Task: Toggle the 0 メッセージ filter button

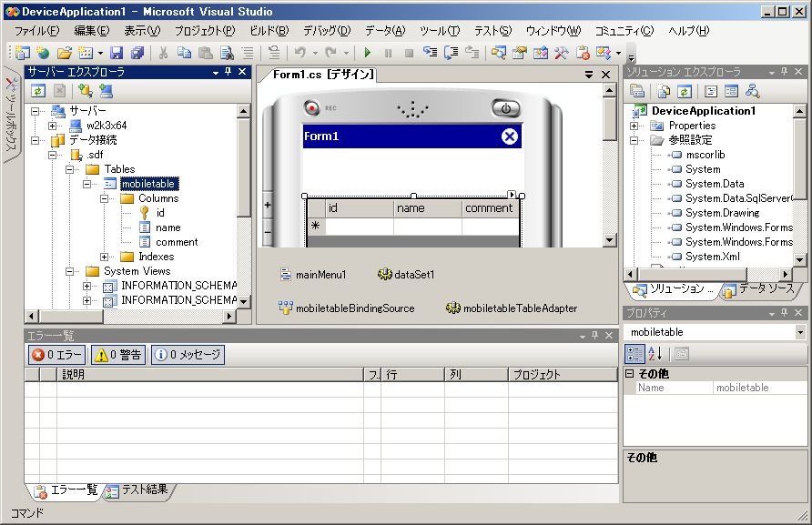Action: pyautogui.click(x=188, y=355)
